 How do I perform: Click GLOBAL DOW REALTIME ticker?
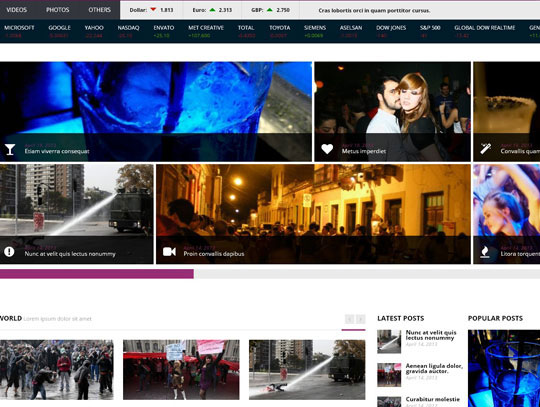[x=485, y=31]
